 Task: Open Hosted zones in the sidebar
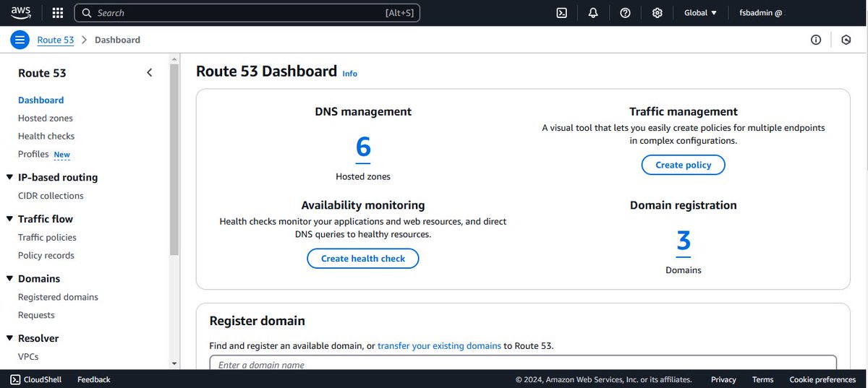(46, 118)
